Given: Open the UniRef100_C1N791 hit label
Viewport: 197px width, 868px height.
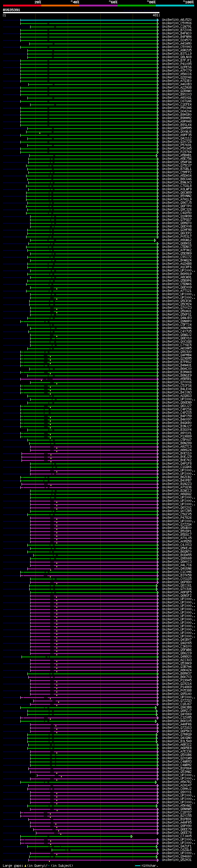Looking at the screenshot, I should (177, 26).
